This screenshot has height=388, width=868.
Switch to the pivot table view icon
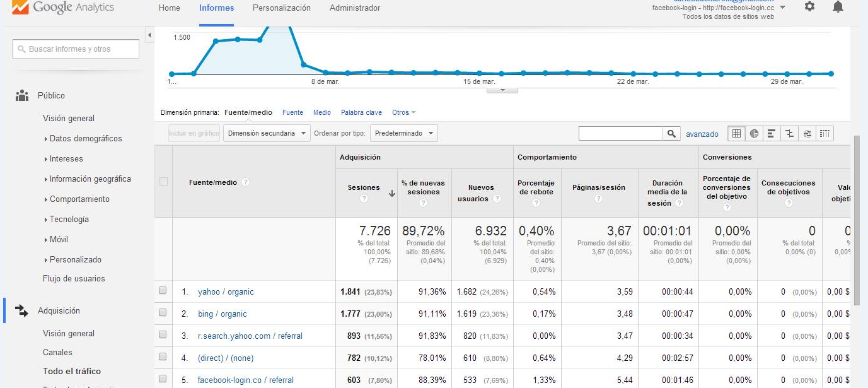pyautogui.click(x=825, y=133)
